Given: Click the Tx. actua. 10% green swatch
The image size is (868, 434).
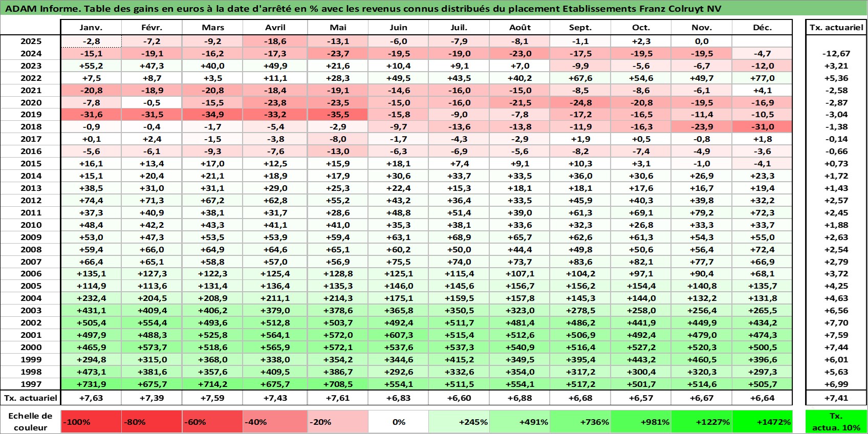Looking at the screenshot, I should (x=836, y=422).
